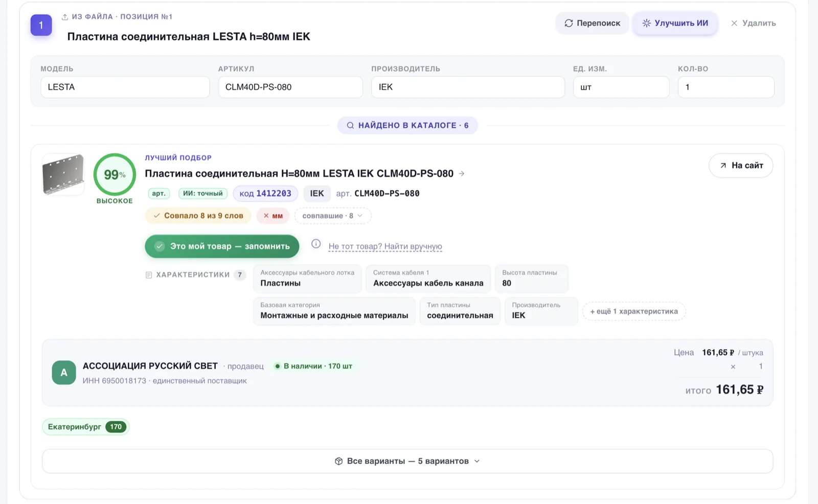Viewport: 818px width, 504px height.
Task: Click the Базовая категория chip
Action: (x=334, y=311)
